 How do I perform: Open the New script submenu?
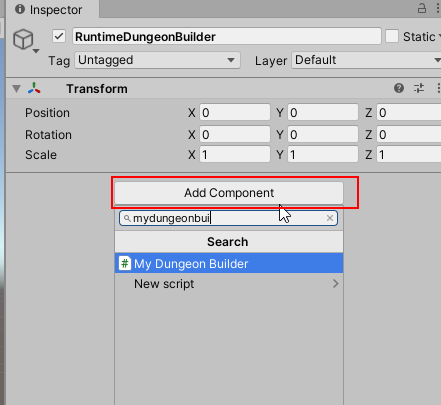coord(229,284)
